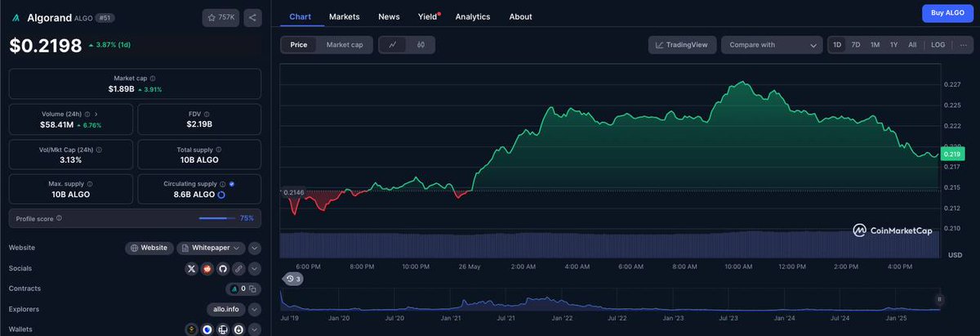Show Max. supply info icon

[90, 184]
